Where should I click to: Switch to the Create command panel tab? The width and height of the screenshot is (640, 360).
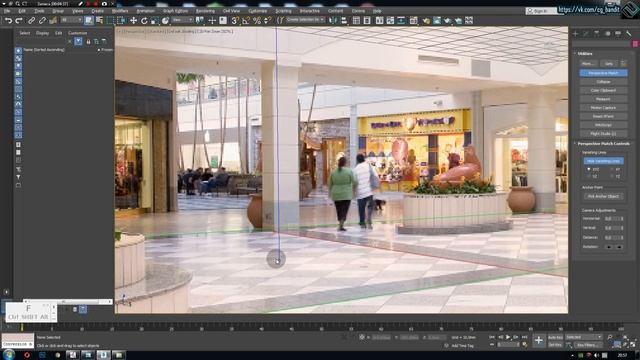point(576,34)
